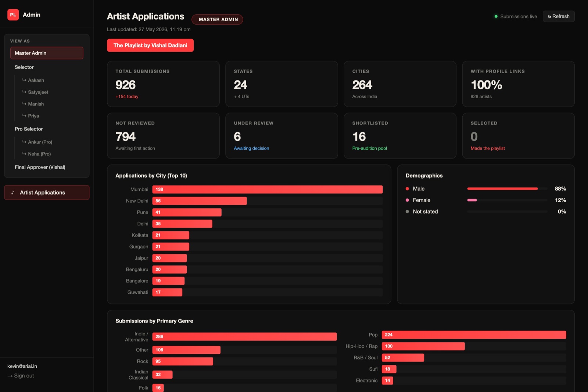Open the Under Review card
Image resolution: width=588 pixels, height=392 pixels.
pos(282,136)
